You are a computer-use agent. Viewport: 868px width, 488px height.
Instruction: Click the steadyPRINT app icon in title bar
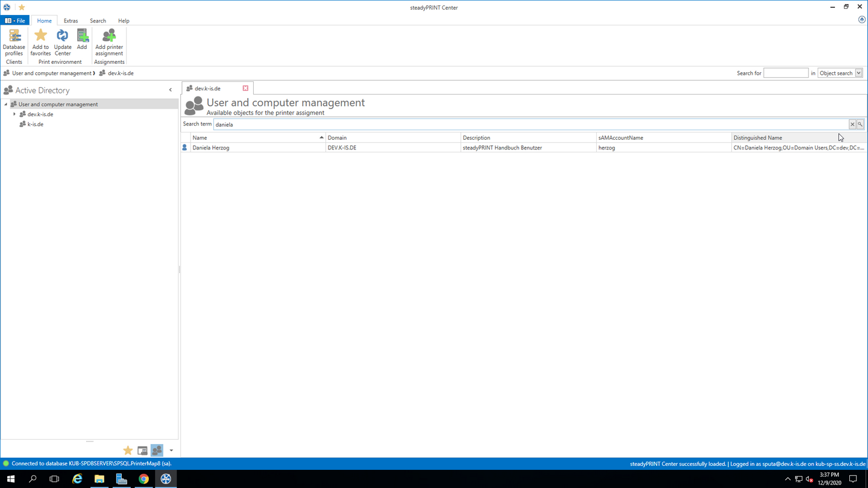[7, 7]
